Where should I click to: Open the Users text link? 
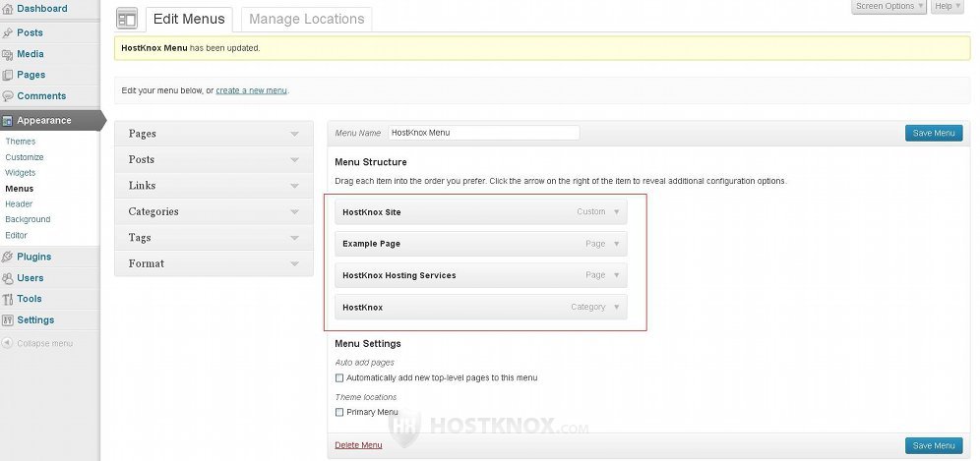pyautogui.click(x=30, y=278)
